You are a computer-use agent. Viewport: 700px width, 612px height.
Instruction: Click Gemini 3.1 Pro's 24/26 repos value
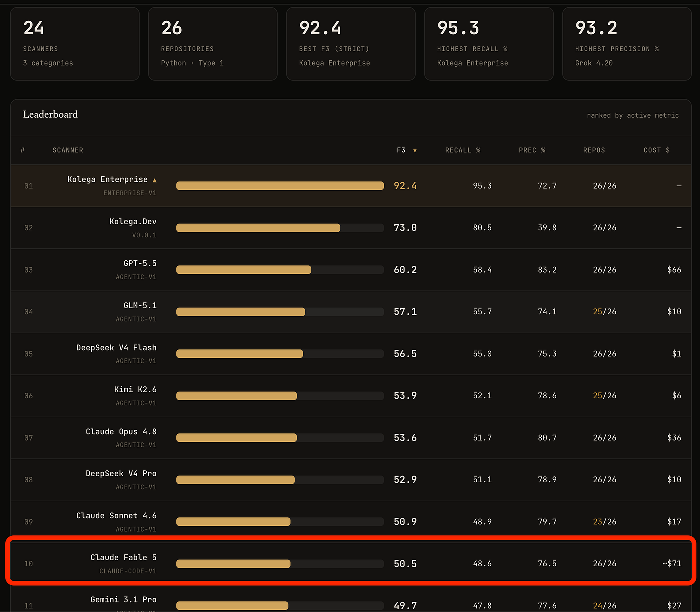pyautogui.click(x=604, y=606)
